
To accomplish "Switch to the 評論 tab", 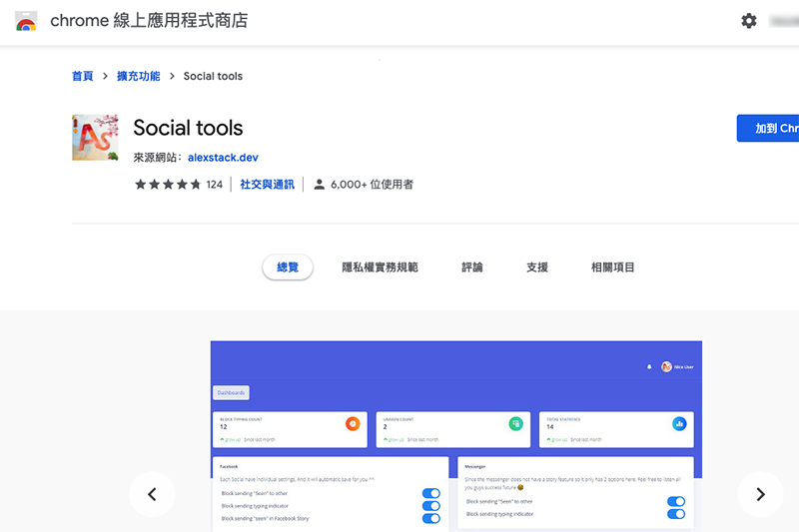I will [472, 267].
